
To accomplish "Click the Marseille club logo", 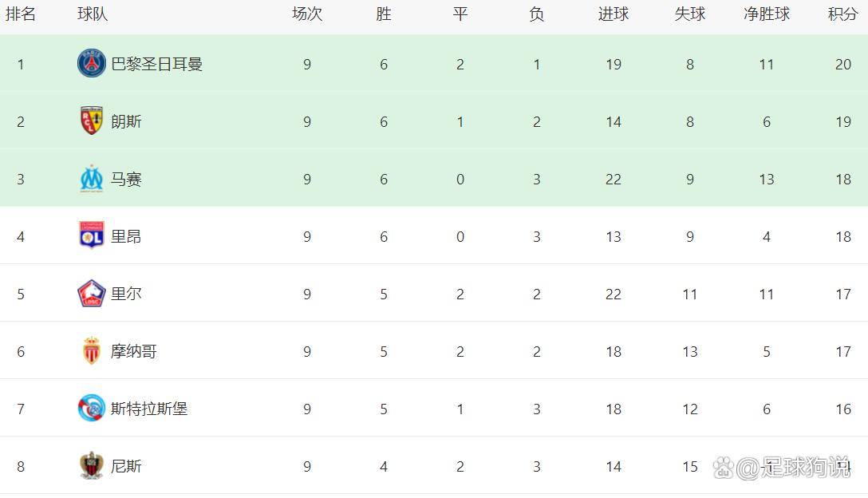I will point(92,179).
